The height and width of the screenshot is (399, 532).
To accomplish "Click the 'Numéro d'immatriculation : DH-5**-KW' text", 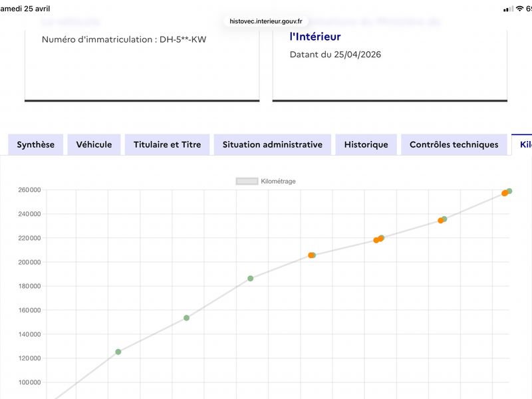I will coord(124,39).
